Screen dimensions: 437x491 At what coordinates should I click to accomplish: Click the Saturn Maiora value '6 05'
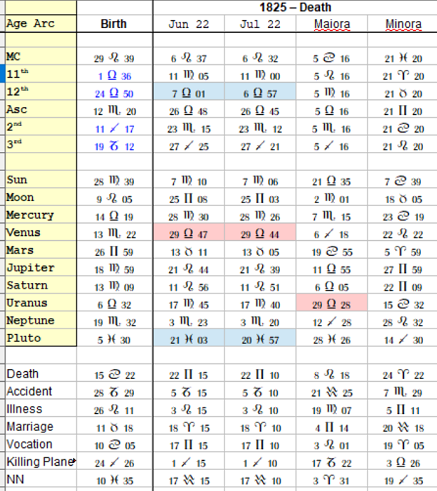coord(332,287)
